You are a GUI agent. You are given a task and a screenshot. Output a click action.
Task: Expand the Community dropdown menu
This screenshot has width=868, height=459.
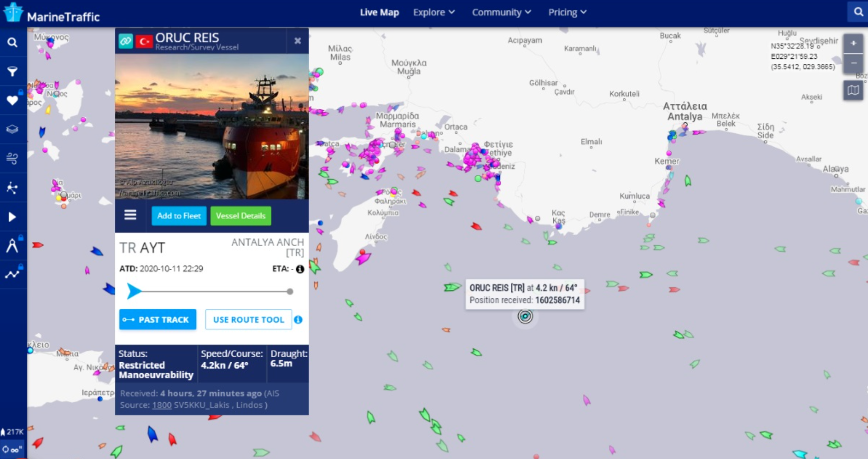(501, 12)
